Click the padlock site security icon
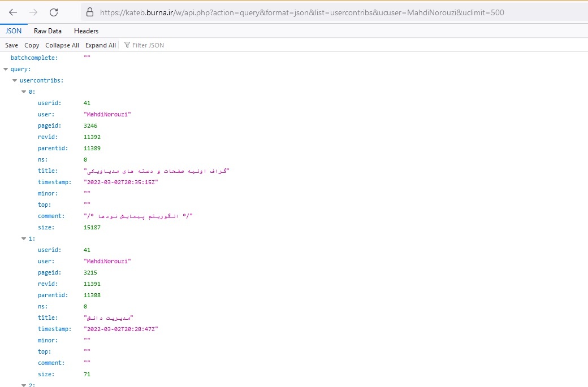Screen dimensions: 588x387 click(89, 12)
